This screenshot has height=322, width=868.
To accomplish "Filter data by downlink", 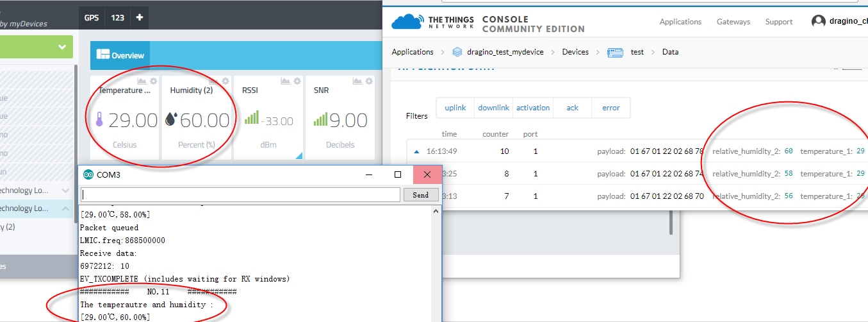I will point(494,108).
